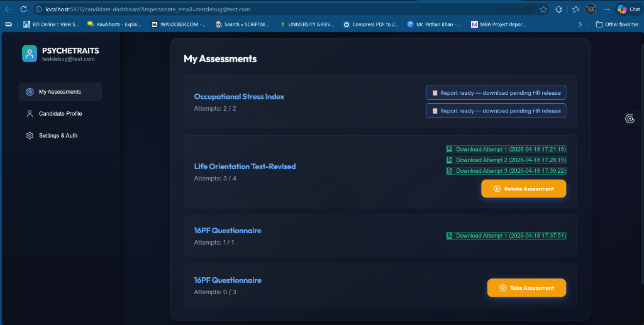Click the play icon inside Take Assessment
Screen dimensions: 644x325
[x=502, y=288]
